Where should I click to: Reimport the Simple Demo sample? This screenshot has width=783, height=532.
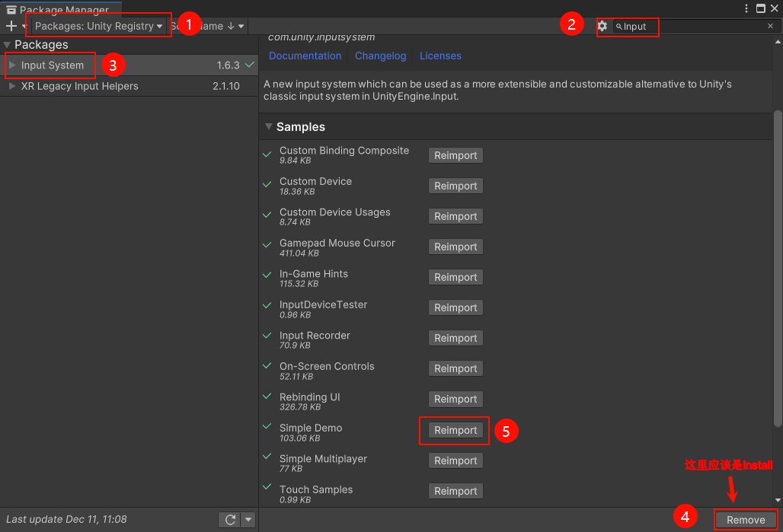tap(455, 430)
